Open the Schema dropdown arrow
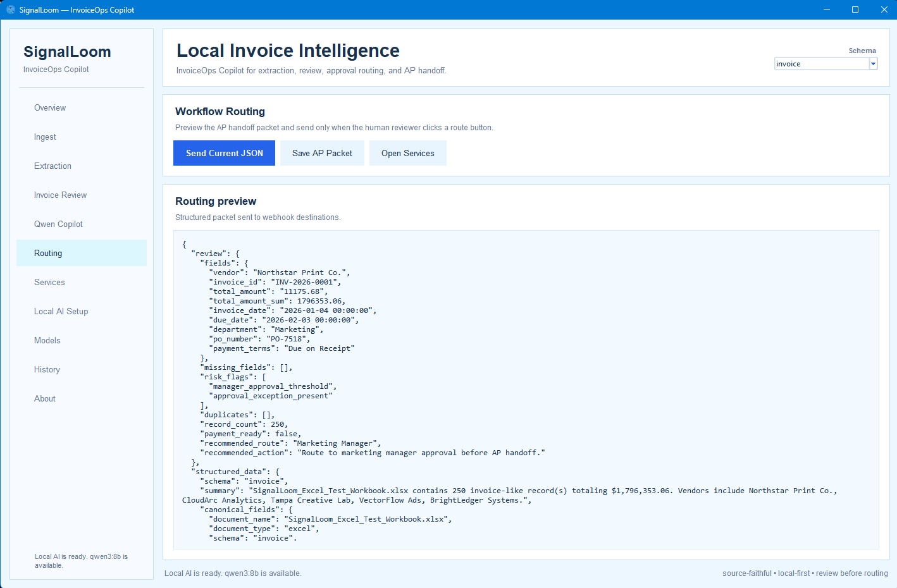 tap(873, 64)
